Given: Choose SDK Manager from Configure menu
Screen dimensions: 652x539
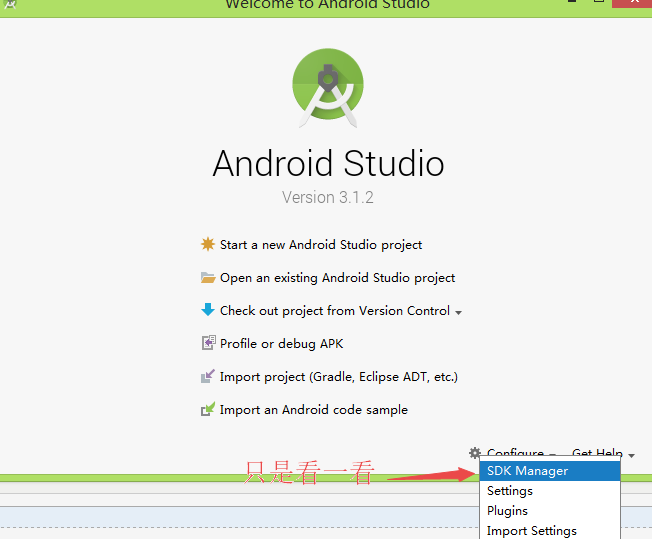Looking at the screenshot, I should (x=550, y=471).
